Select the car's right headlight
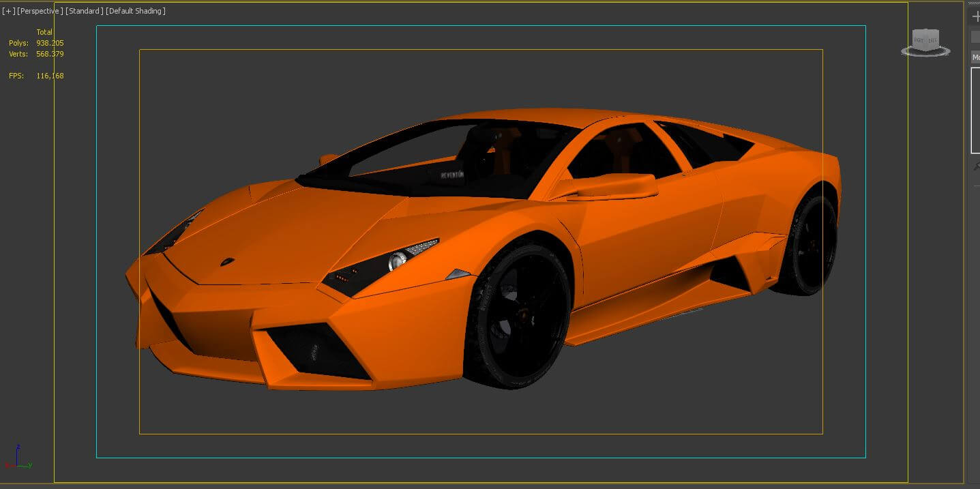Image resolution: width=980 pixels, height=489 pixels. tap(381, 267)
